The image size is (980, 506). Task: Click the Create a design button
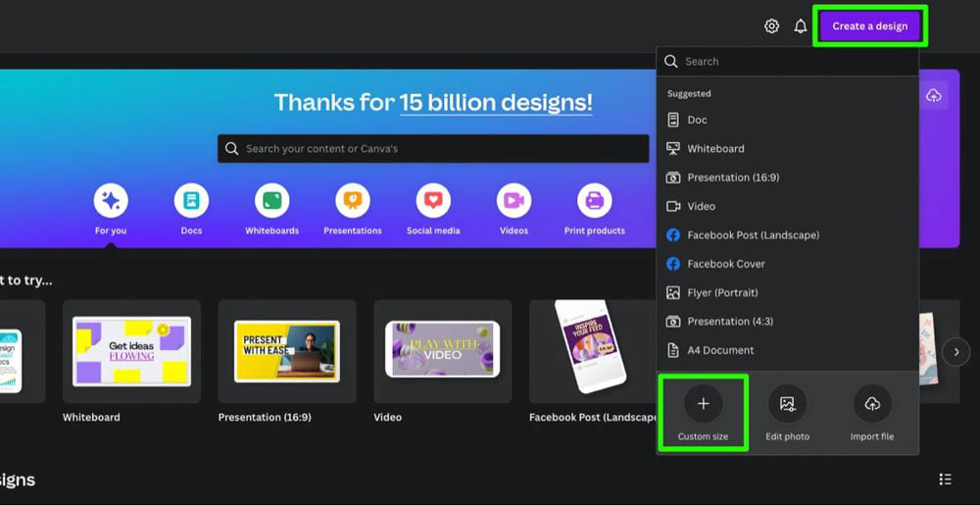(x=870, y=26)
